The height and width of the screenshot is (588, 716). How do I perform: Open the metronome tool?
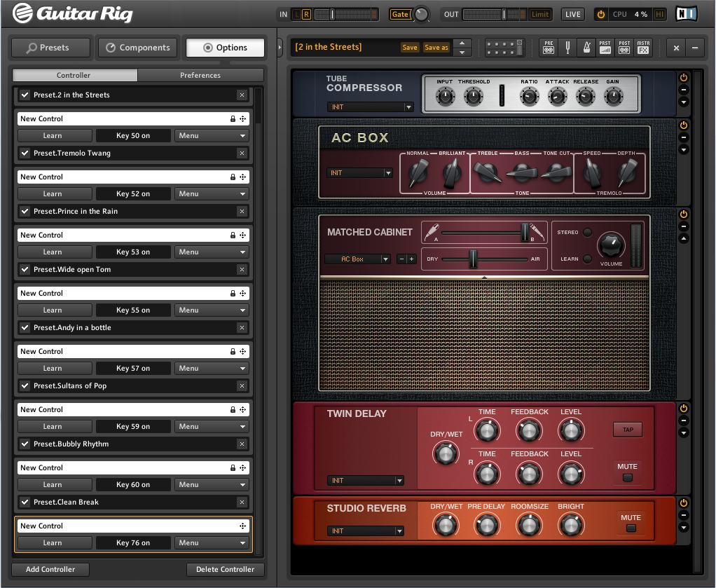[x=587, y=47]
